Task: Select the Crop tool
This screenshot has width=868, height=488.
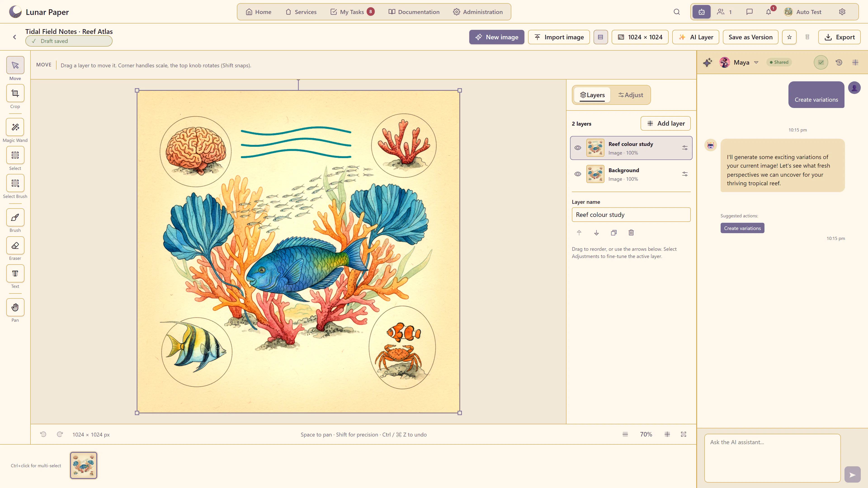Action: [15, 93]
